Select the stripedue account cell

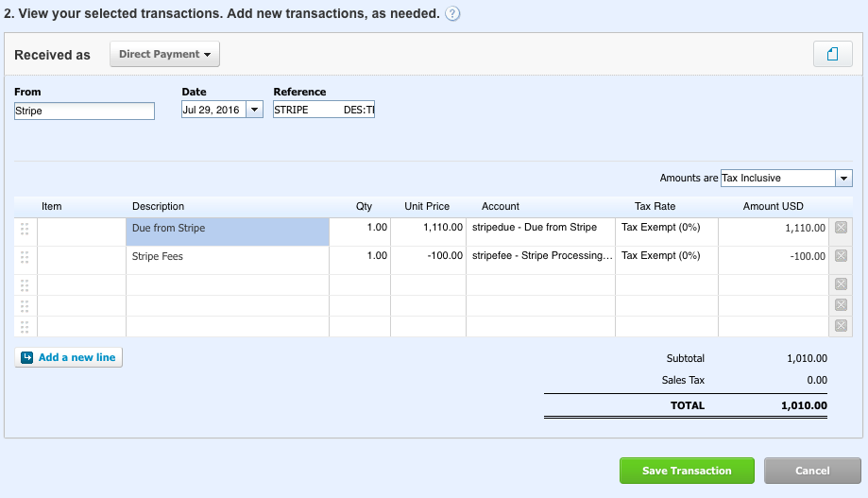point(540,232)
